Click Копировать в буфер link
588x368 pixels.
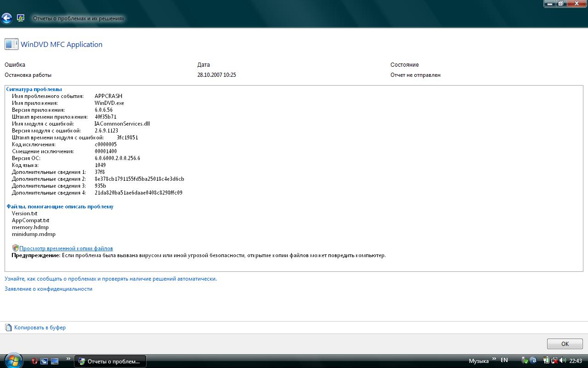40,328
